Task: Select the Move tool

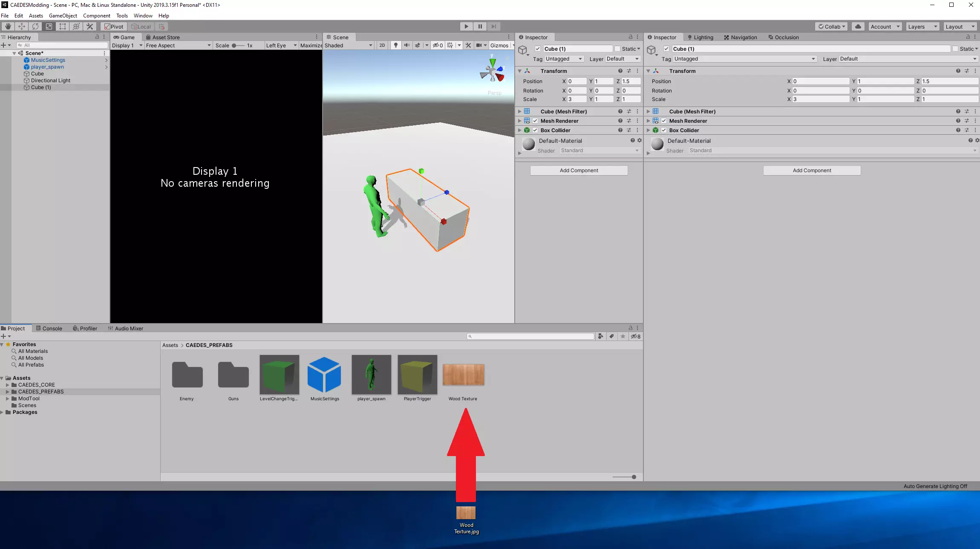Action: click(x=22, y=26)
